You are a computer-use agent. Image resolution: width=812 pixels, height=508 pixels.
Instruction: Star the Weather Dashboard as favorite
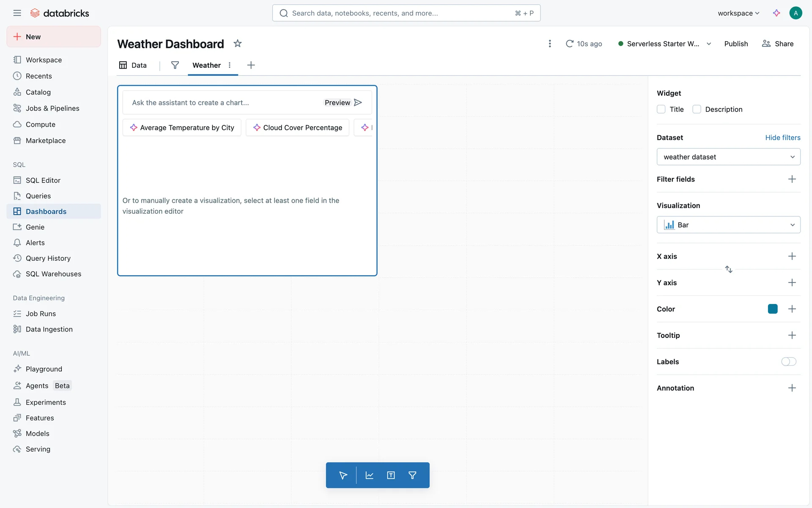tap(238, 44)
